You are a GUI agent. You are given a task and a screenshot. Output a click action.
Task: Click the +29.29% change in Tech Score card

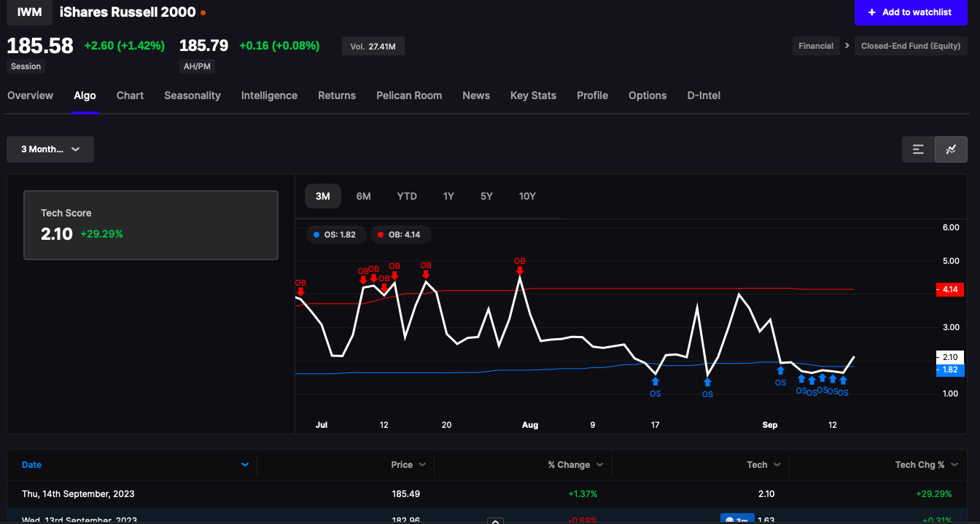[x=101, y=235]
